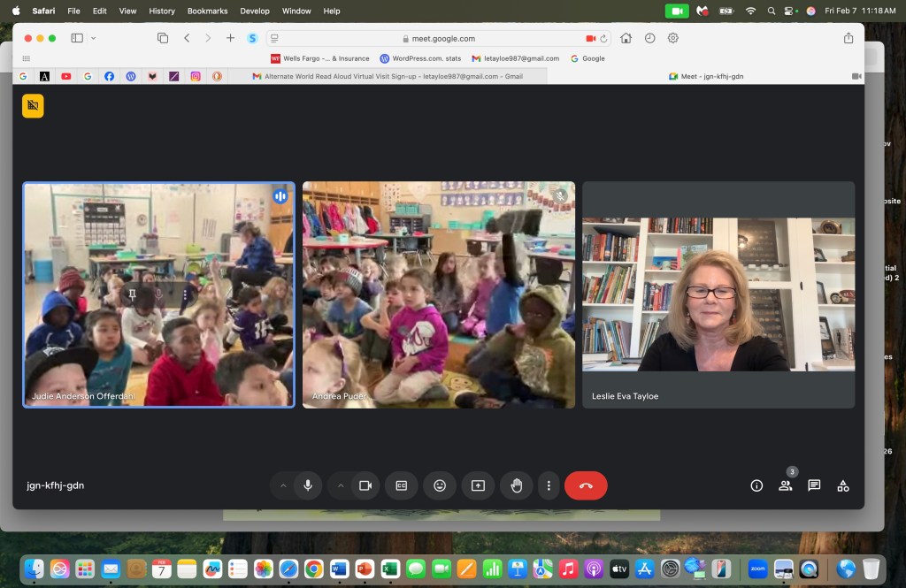This screenshot has height=588, width=906.
Task: Open the three-dot more options menu
Action: 549,485
